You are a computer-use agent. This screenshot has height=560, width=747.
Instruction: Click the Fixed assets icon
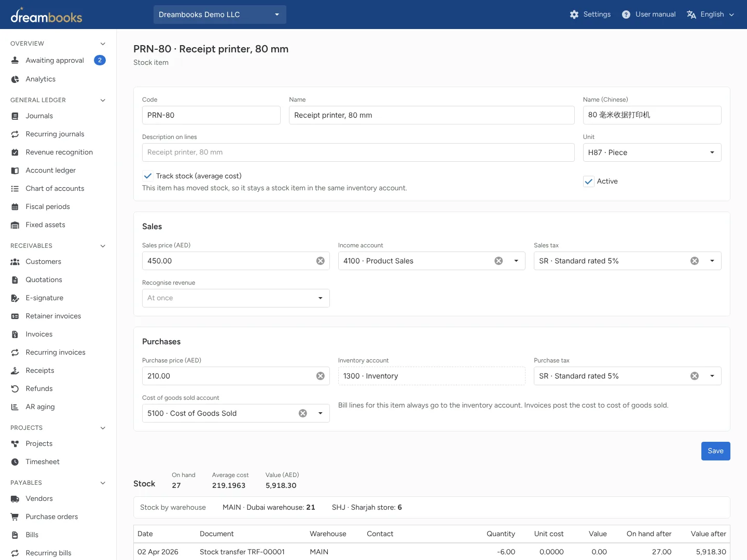click(x=15, y=225)
